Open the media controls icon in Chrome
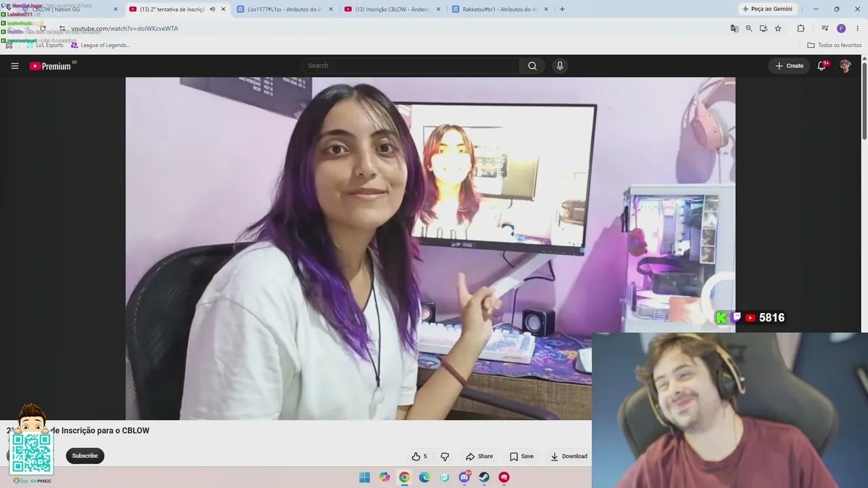The image size is (868, 488). point(825,28)
